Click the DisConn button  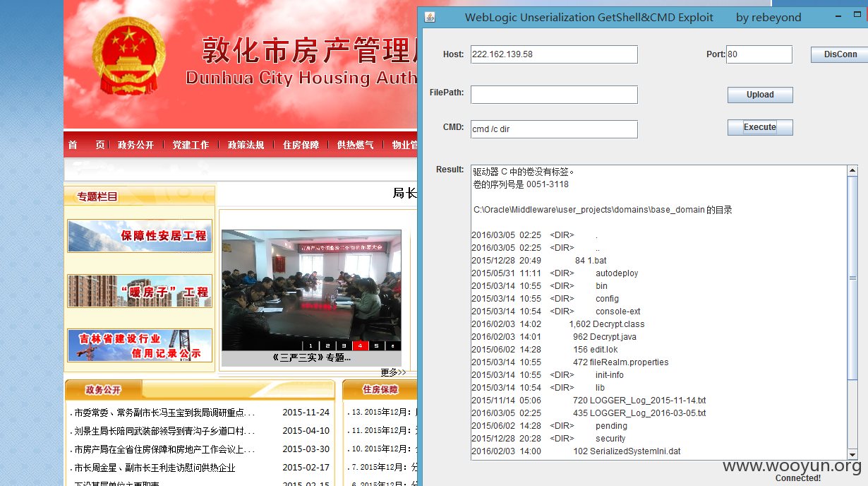(840, 54)
